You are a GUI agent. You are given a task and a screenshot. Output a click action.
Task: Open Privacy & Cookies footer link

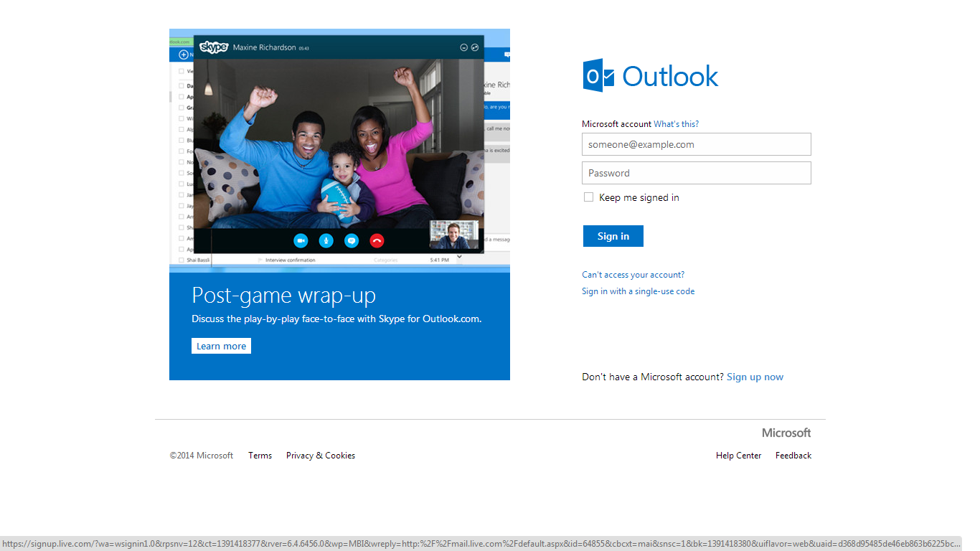click(321, 456)
